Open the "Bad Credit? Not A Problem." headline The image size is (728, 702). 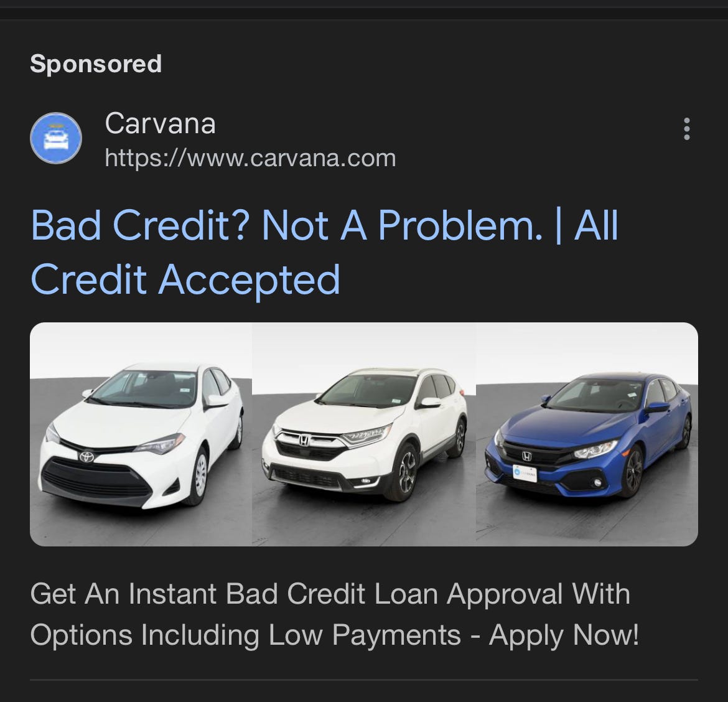click(x=286, y=225)
